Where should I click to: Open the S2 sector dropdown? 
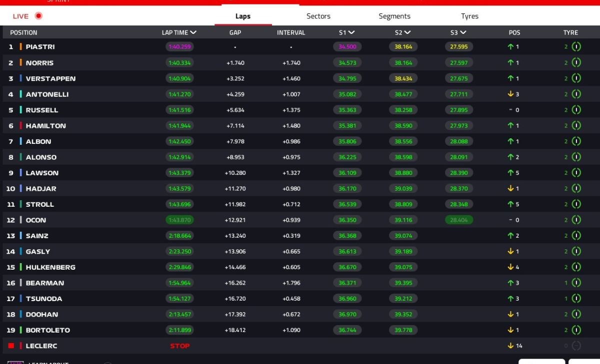tap(407, 32)
